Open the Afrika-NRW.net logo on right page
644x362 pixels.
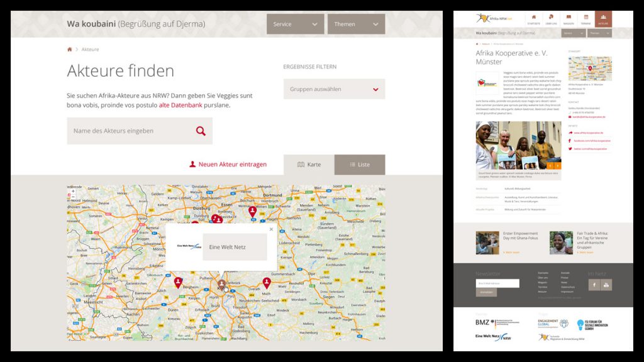[494, 18]
